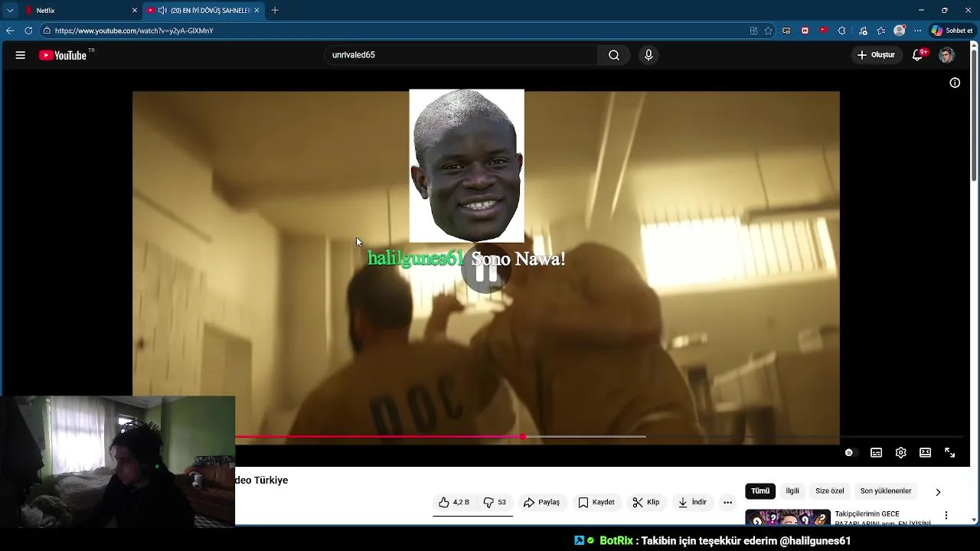Viewport: 980px width, 551px height.
Task: Dislike the video showing 53
Action: pos(495,503)
